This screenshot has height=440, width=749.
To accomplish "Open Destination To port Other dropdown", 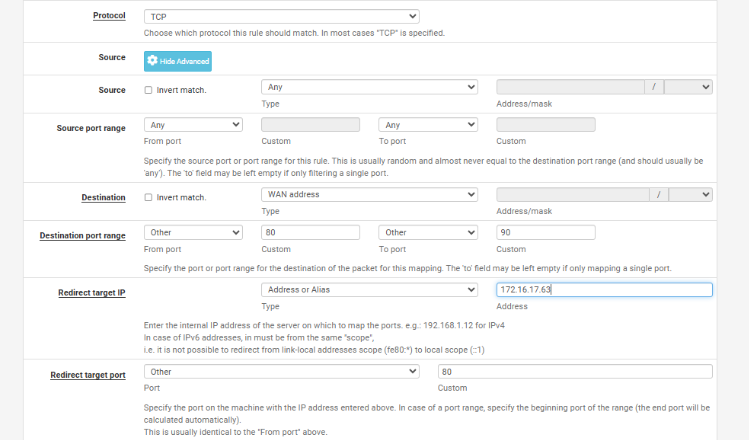I will [x=428, y=232].
